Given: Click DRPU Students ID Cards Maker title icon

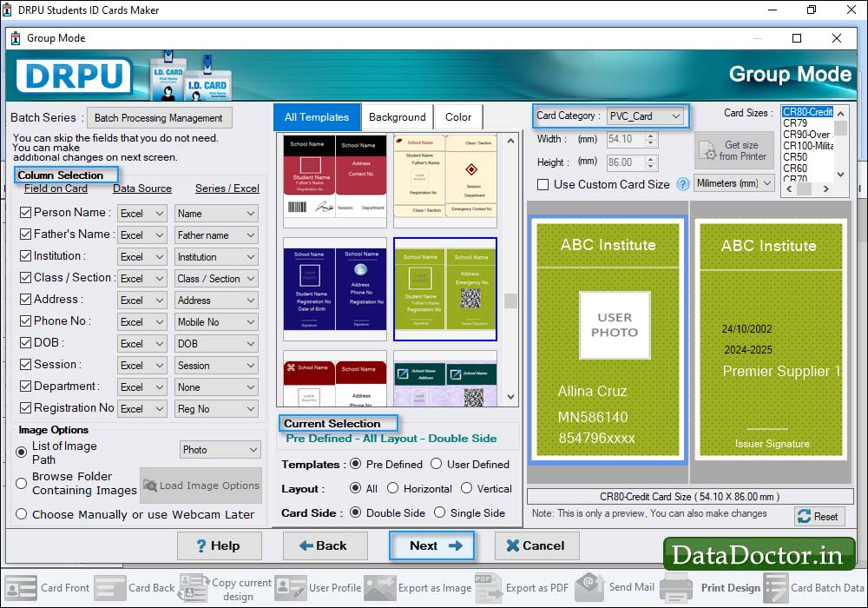Looking at the screenshot, I should tap(7, 10).
